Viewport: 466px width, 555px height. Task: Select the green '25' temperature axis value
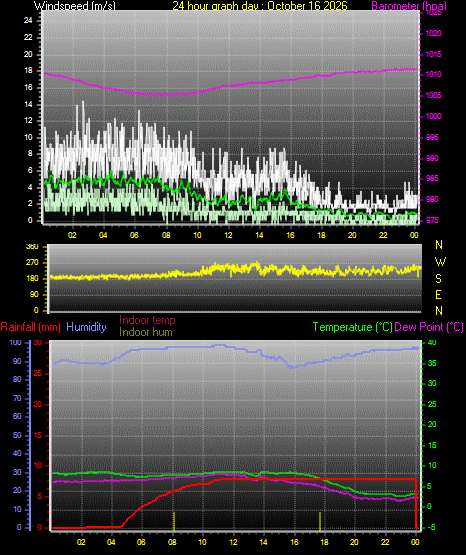point(432,404)
